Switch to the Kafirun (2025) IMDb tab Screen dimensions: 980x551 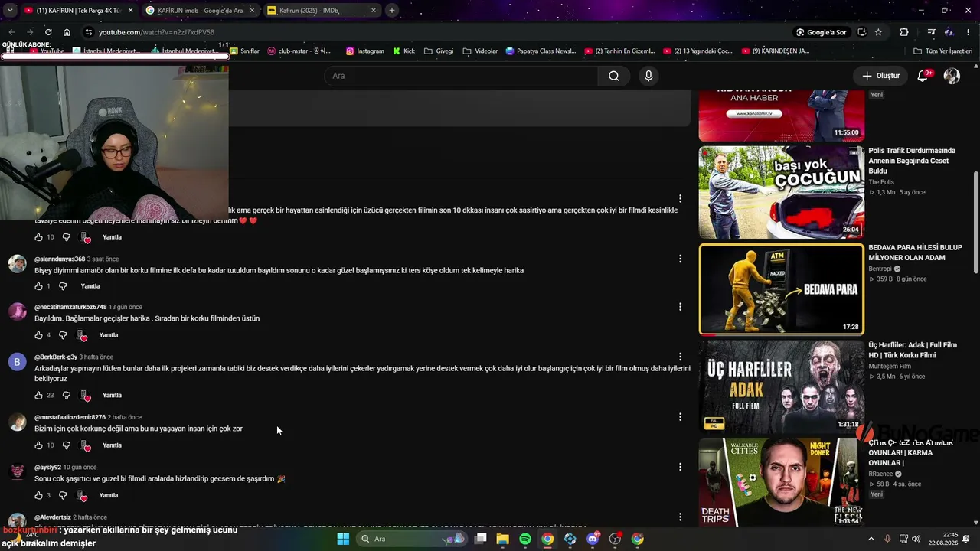pyautogui.click(x=320, y=11)
